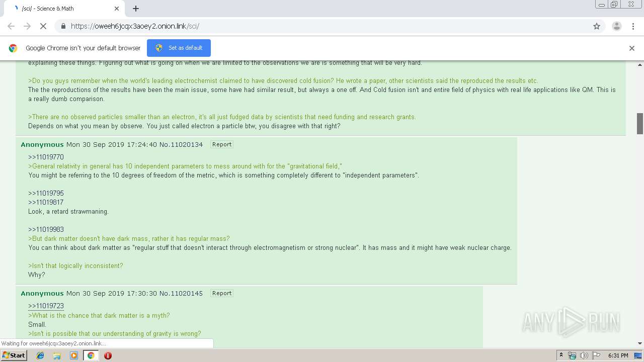Click the volume speaker tray icon
The height and width of the screenshot is (362, 644).
click(x=584, y=355)
